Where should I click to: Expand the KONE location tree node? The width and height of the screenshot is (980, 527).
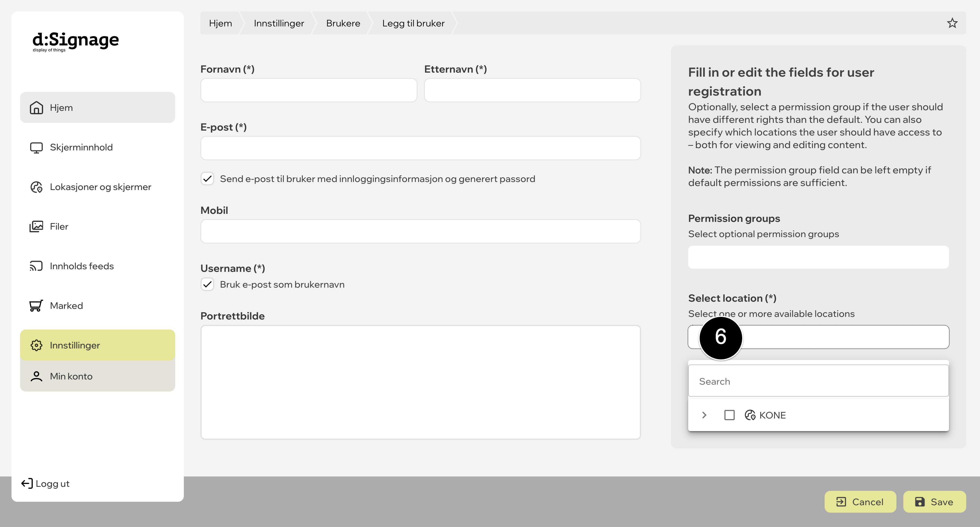[704, 415]
